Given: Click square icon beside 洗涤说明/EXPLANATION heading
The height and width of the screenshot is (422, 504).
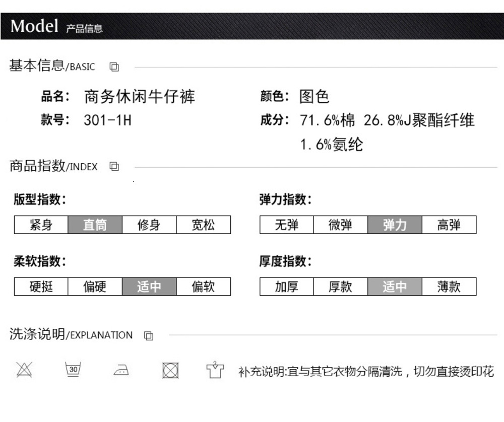Looking at the screenshot, I should pyautogui.click(x=149, y=335).
